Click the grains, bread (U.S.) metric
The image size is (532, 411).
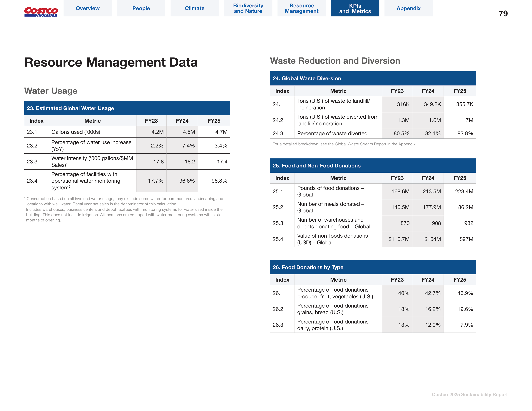pos(335,309)
